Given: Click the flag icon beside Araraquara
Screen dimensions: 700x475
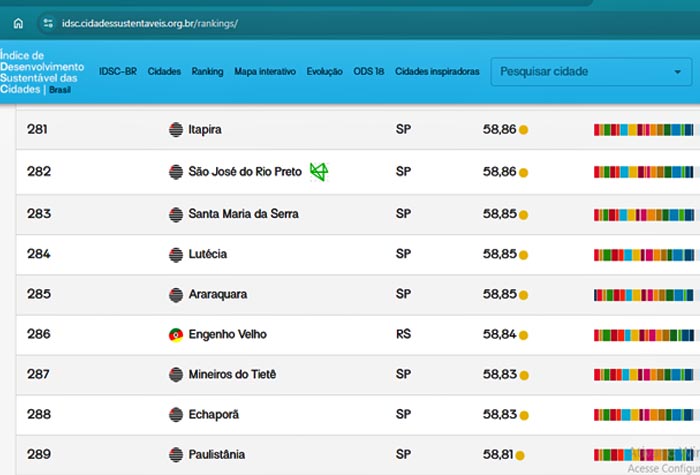Looking at the screenshot, I should 176,294.
